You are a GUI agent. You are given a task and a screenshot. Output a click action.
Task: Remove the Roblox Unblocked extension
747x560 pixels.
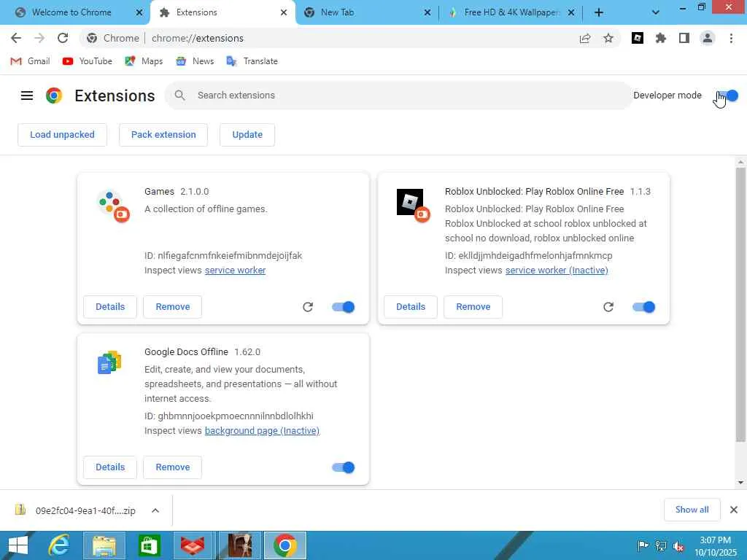[473, 307]
